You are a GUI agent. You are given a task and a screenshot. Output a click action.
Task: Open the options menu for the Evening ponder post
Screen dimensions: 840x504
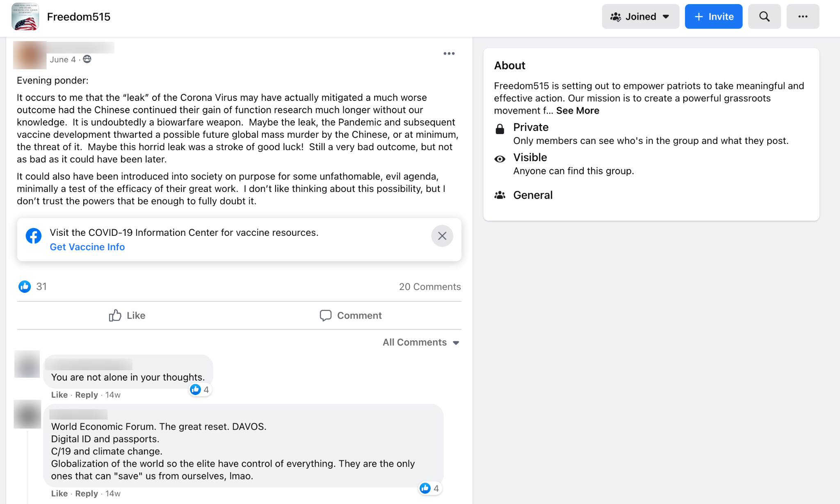449,53
